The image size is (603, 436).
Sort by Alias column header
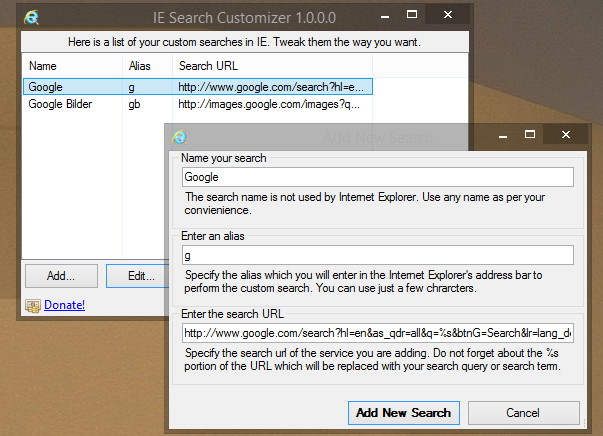147,66
